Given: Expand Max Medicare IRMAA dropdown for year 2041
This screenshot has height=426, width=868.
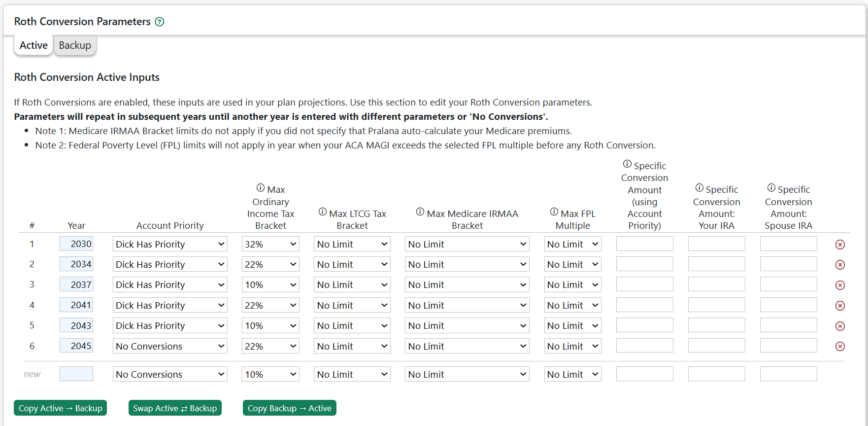Looking at the screenshot, I should pos(467,306).
